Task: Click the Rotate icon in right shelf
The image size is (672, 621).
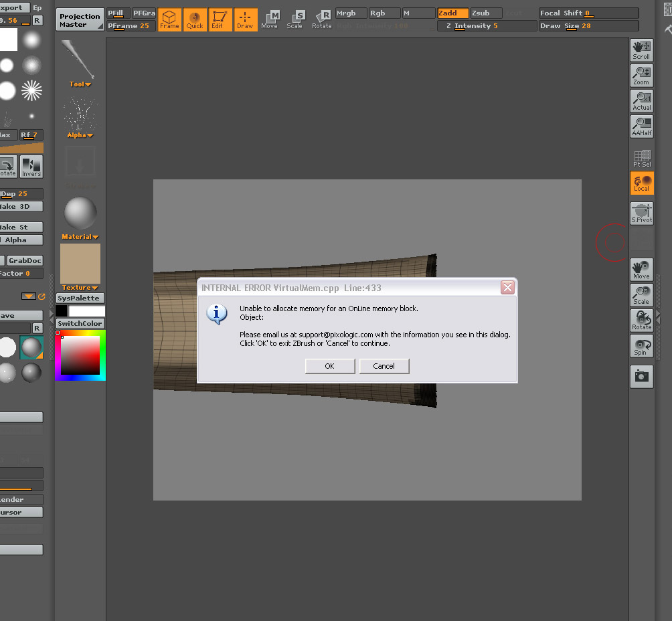Action: [x=642, y=321]
